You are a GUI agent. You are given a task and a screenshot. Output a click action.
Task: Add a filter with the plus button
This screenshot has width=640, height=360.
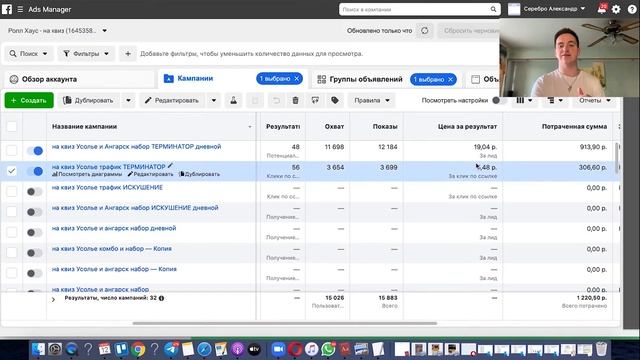coord(128,53)
